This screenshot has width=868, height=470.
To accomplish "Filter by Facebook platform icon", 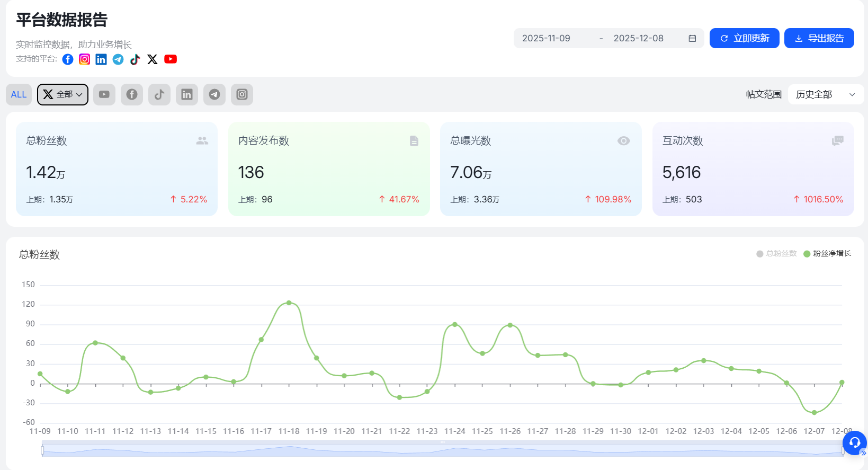I will pyautogui.click(x=132, y=94).
